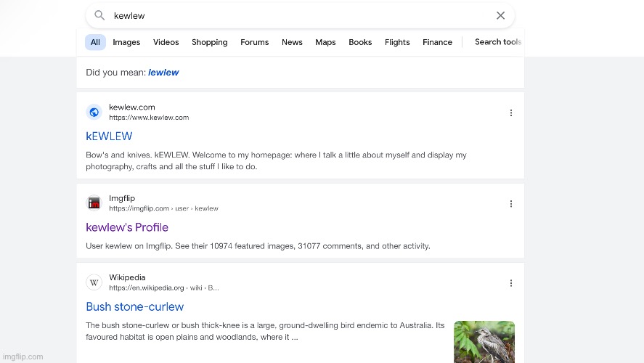Image resolution: width=644 pixels, height=363 pixels.
Task: Open the three-dot menu for the kewlew.com result
Action: click(511, 113)
